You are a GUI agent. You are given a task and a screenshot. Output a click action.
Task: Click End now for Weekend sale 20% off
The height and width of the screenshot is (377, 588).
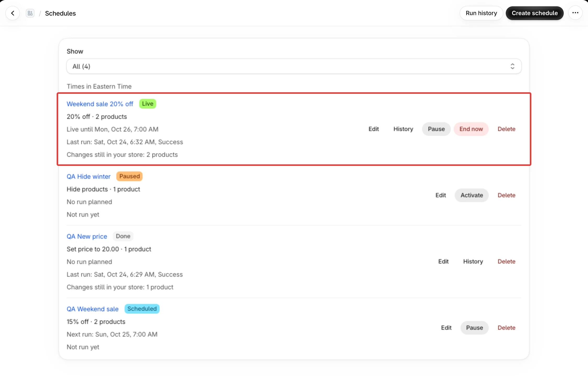[x=471, y=129]
